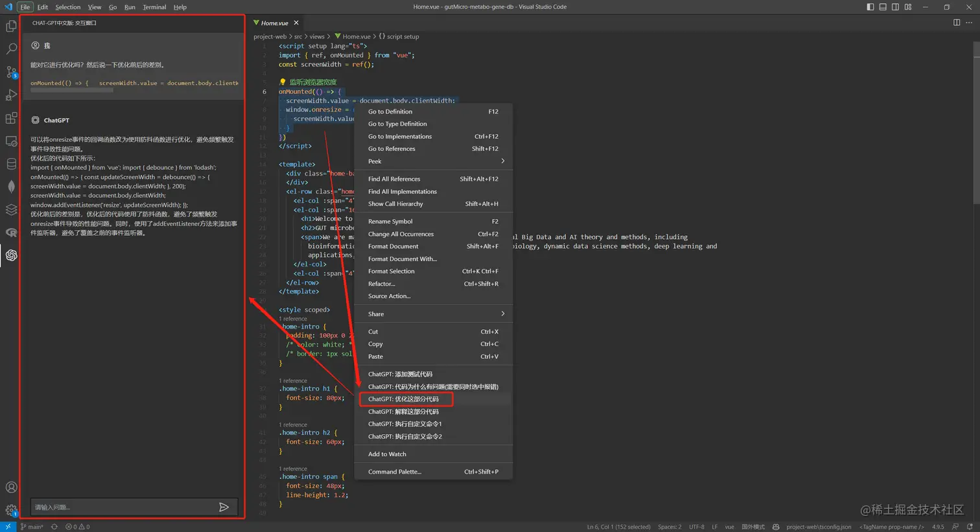Click 'project-web\tsconfig.json' in status bar
Screen dimensions: 980x532
click(819, 527)
